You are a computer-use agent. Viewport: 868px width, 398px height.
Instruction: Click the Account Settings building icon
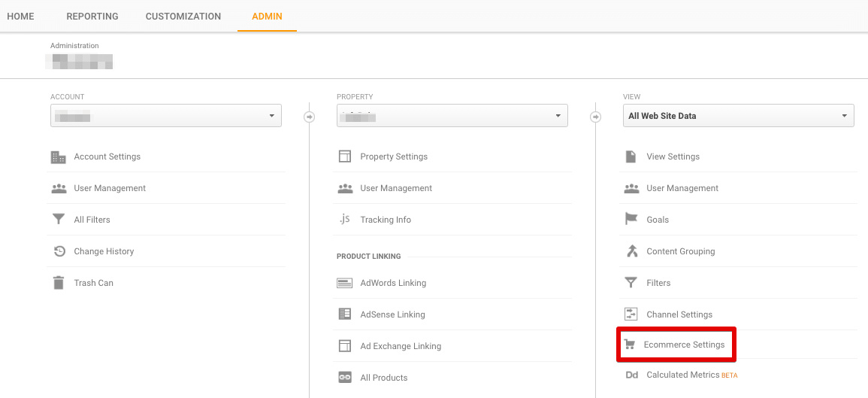pos(58,157)
